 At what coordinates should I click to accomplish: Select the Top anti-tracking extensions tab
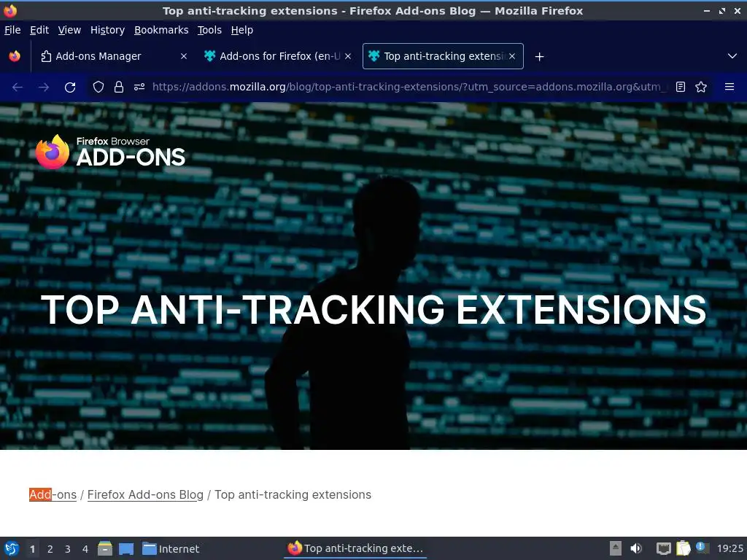click(x=443, y=56)
